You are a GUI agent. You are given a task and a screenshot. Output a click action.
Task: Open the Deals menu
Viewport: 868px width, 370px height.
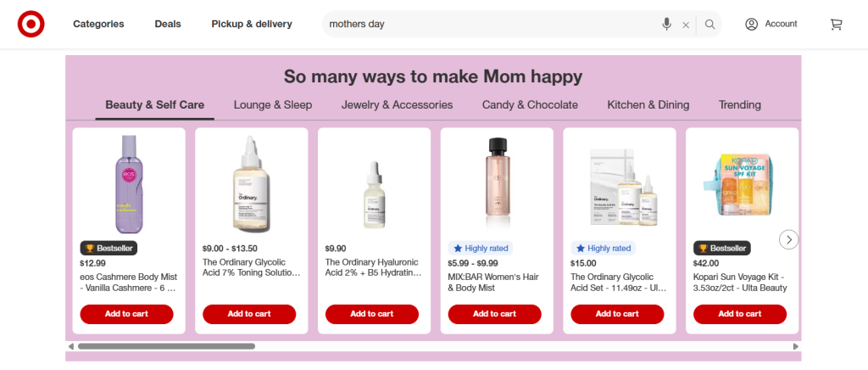[168, 24]
